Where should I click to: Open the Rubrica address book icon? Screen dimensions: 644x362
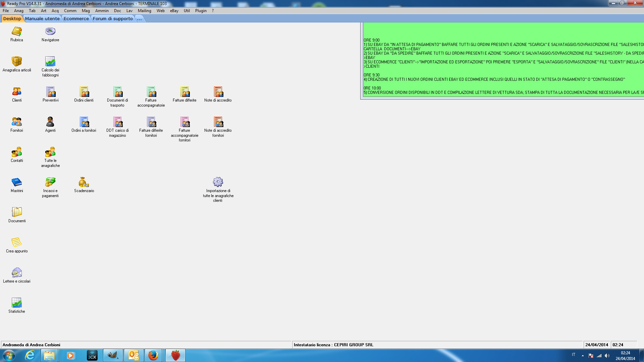pyautogui.click(x=17, y=32)
